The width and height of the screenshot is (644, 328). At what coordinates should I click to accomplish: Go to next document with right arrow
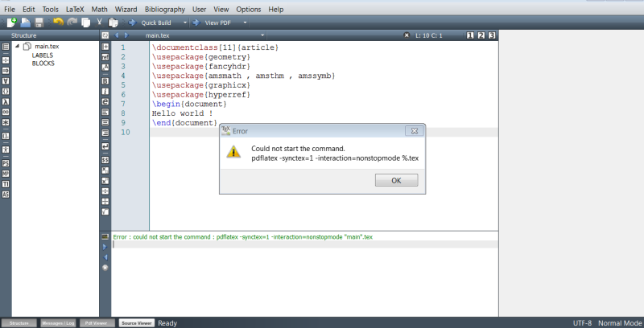pyautogui.click(x=126, y=35)
